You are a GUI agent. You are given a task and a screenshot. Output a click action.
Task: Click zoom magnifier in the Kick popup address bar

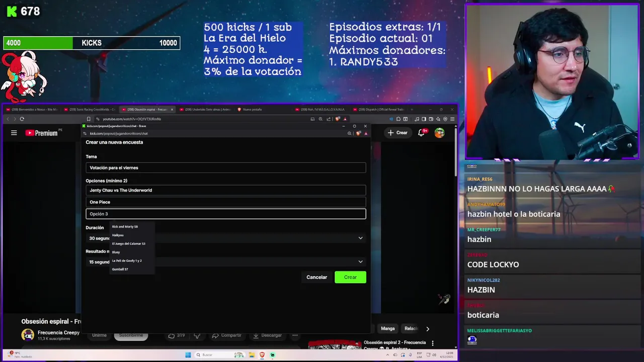[349, 133]
